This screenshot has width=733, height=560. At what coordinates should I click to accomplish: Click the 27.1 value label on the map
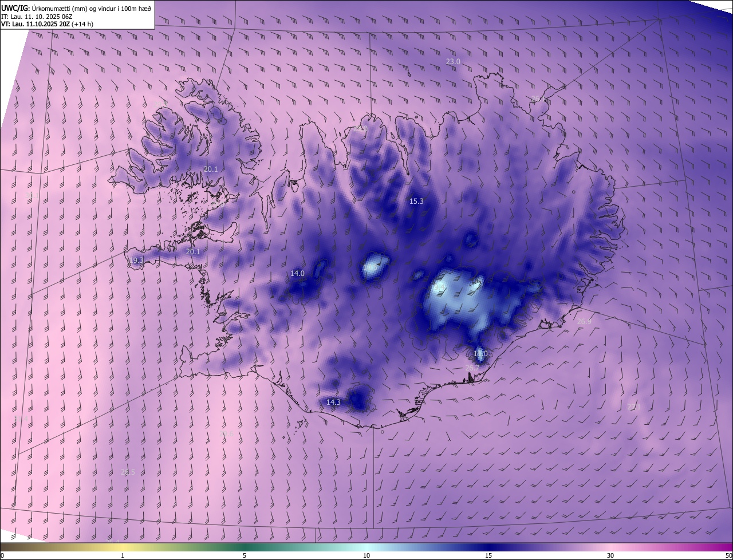[634, 407]
